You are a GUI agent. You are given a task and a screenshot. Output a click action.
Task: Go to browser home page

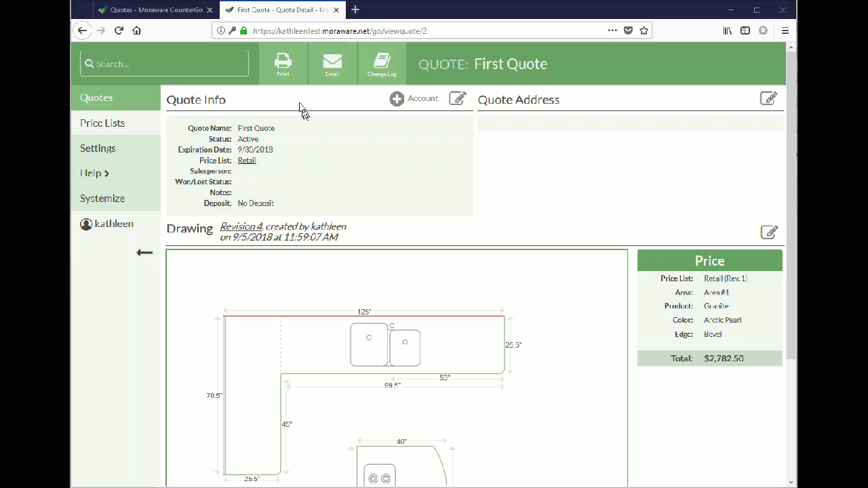click(137, 30)
